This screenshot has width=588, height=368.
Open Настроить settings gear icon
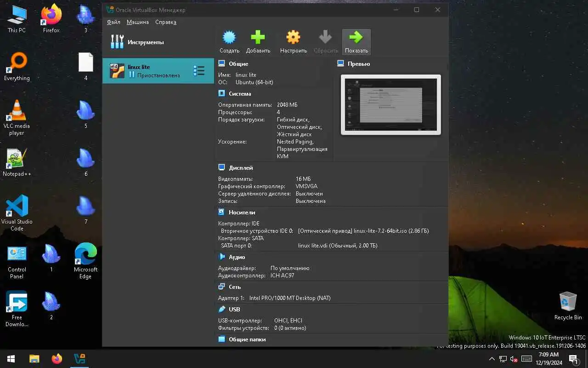293,37
